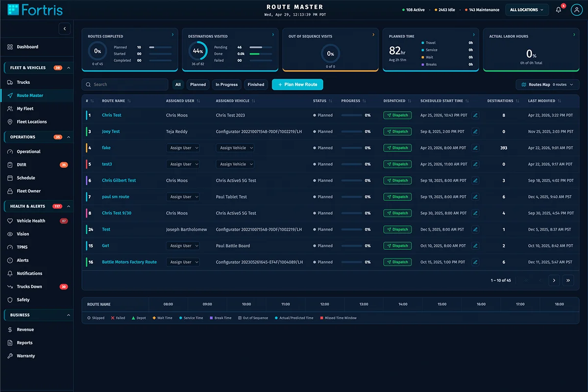Open the Routes Map dropdown
This screenshot has width=588, height=392.
547,84
